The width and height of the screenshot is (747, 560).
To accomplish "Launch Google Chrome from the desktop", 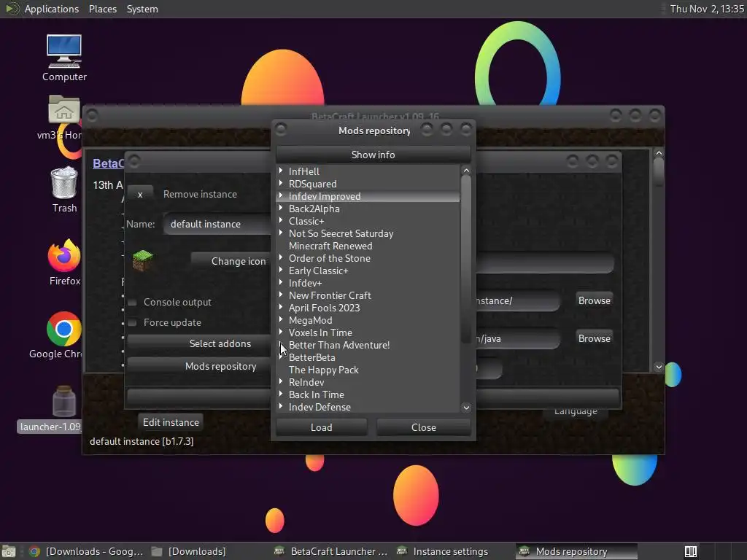I will click(64, 329).
